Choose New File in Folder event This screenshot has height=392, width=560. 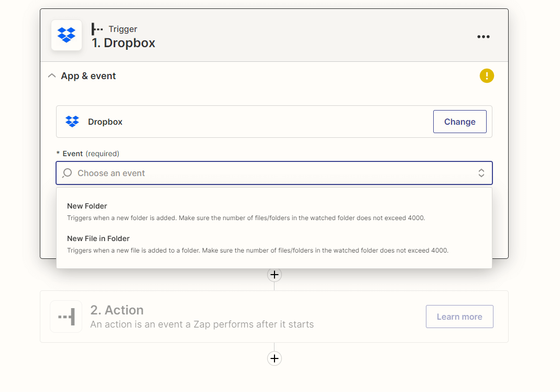coord(98,238)
